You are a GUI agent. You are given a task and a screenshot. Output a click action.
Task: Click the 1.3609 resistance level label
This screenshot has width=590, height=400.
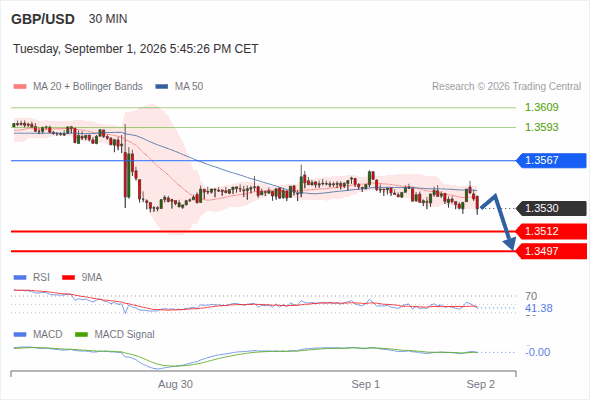coord(541,107)
